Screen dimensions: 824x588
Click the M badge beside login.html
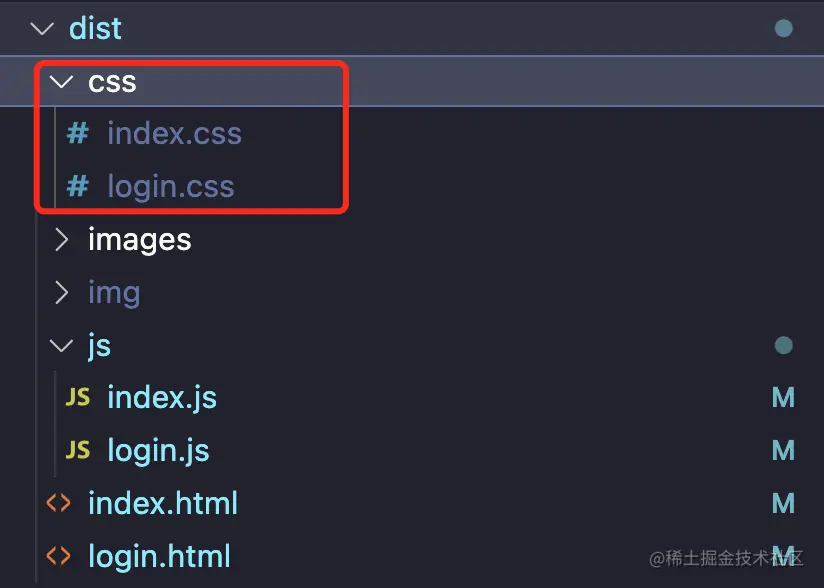784,556
